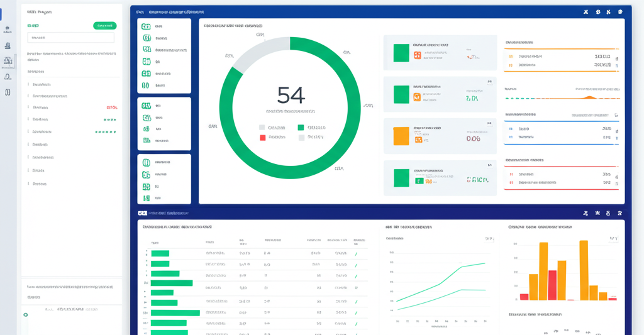Viewport: 644px width, 335px height.
Task: Click the badge icon in the lower panel title
Action: coord(142,213)
